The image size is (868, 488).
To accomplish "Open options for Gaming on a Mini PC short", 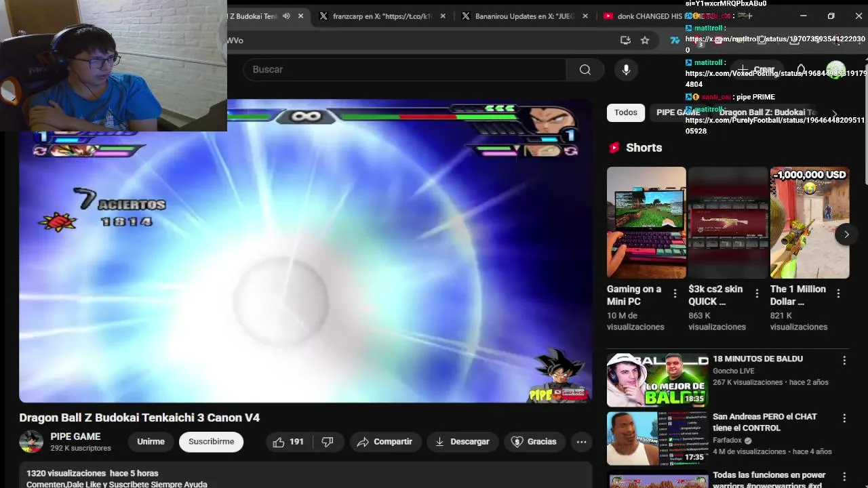I will 675,293.
